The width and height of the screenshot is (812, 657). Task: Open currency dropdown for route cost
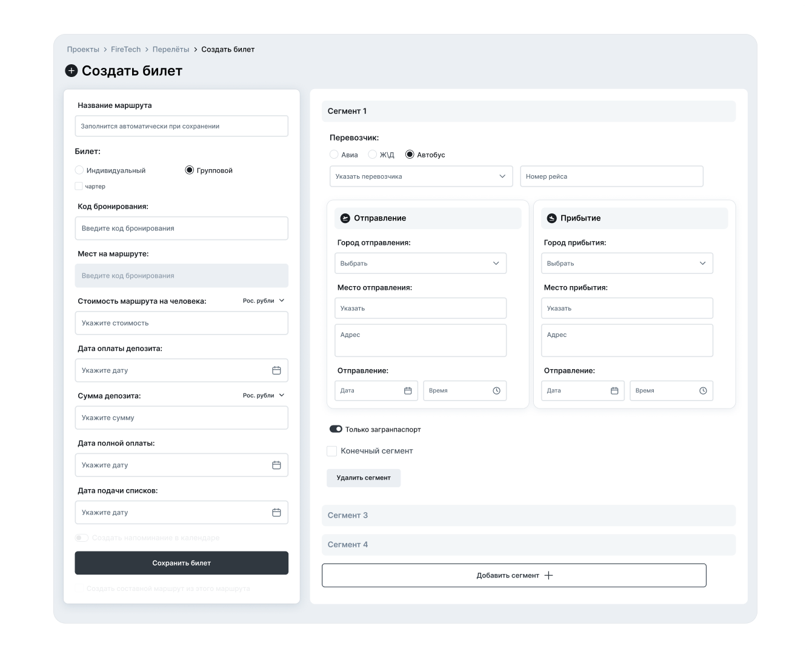pos(264,301)
